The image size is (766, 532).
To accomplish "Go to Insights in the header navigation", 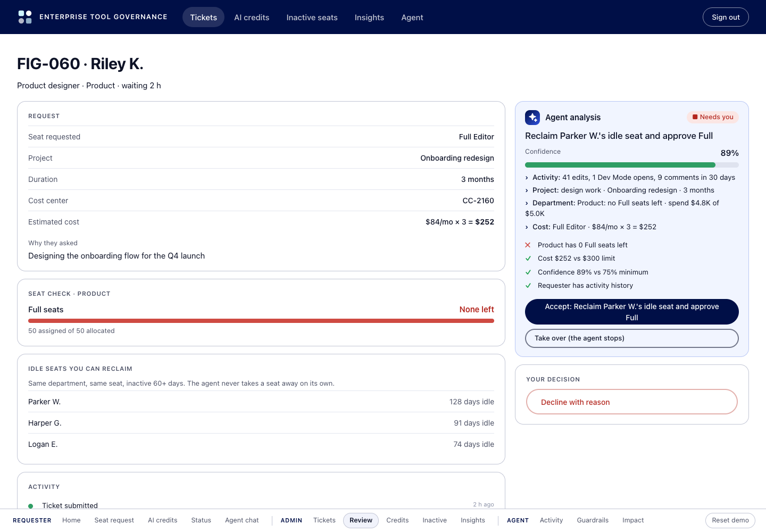I will pyautogui.click(x=369, y=17).
